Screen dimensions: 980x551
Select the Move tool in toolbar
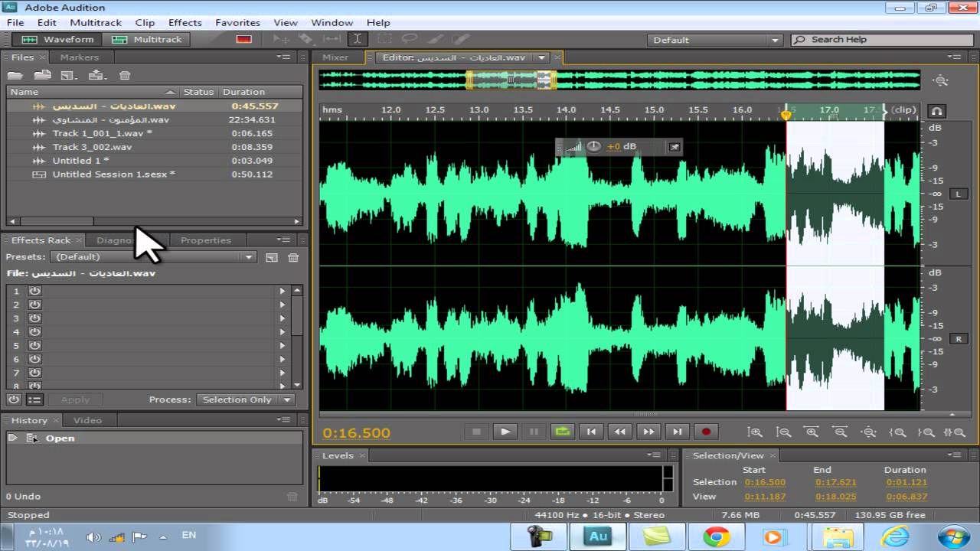pyautogui.click(x=281, y=39)
